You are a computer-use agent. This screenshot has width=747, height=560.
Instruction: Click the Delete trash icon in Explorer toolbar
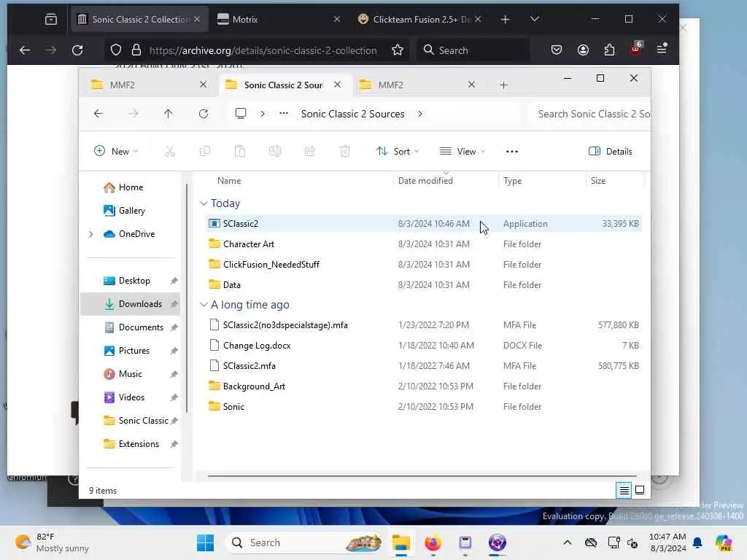pyautogui.click(x=345, y=152)
